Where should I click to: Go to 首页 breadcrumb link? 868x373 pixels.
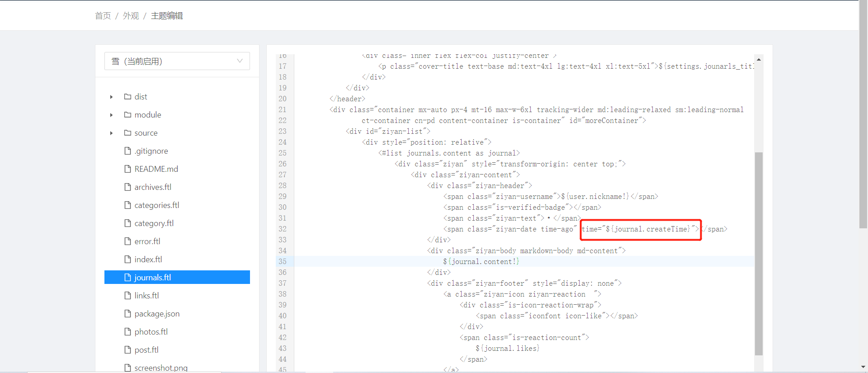(103, 16)
